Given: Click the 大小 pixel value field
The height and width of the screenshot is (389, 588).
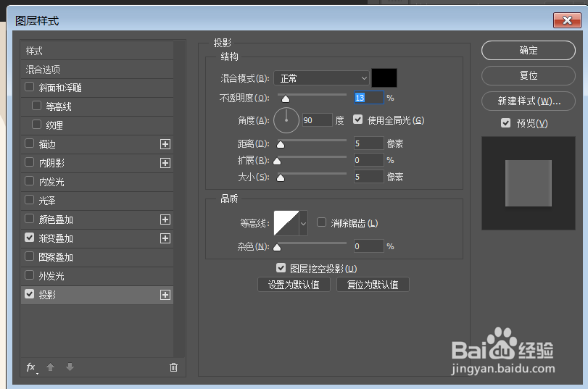Looking at the screenshot, I should 369,177.
